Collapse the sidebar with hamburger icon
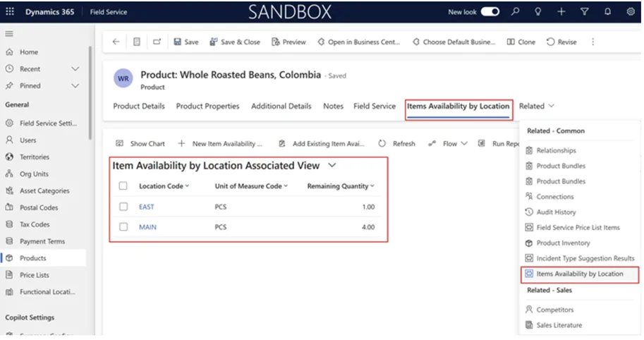This screenshot has width=644, height=340. pos(9,34)
